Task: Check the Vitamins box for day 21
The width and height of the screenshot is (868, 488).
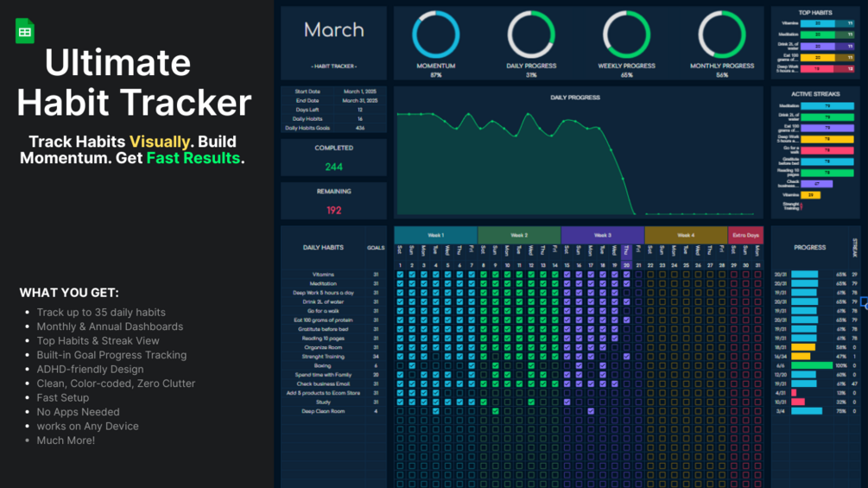Action: click(638, 275)
